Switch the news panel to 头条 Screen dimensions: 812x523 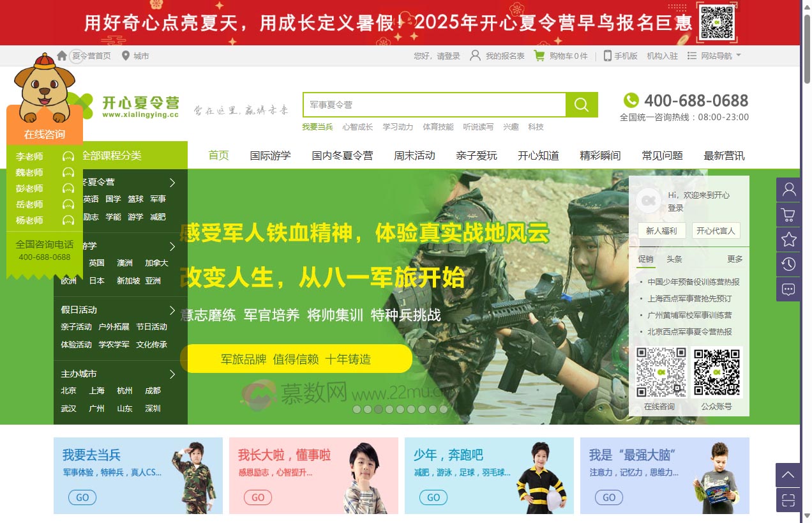coord(673,258)
